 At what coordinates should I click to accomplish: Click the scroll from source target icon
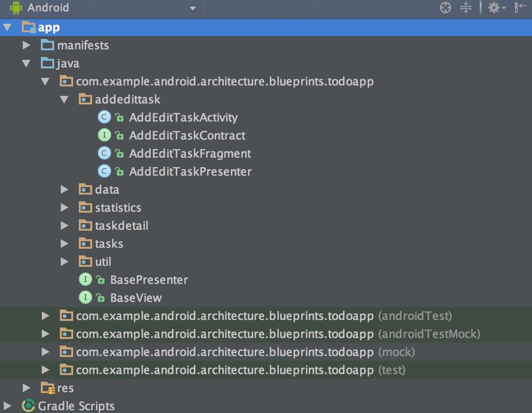pyautogui.click(x=445, y=8)
